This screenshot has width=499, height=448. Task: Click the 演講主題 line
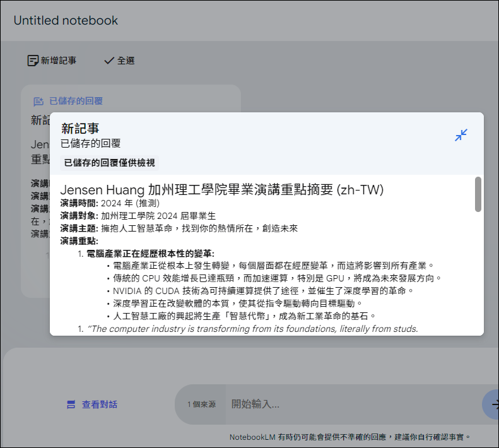coord(179,228)
